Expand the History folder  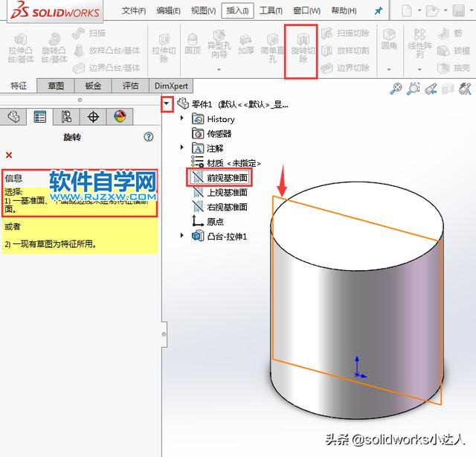181,118
